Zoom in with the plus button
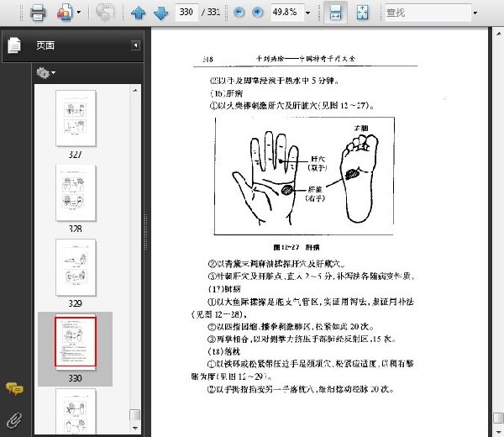 257,13
